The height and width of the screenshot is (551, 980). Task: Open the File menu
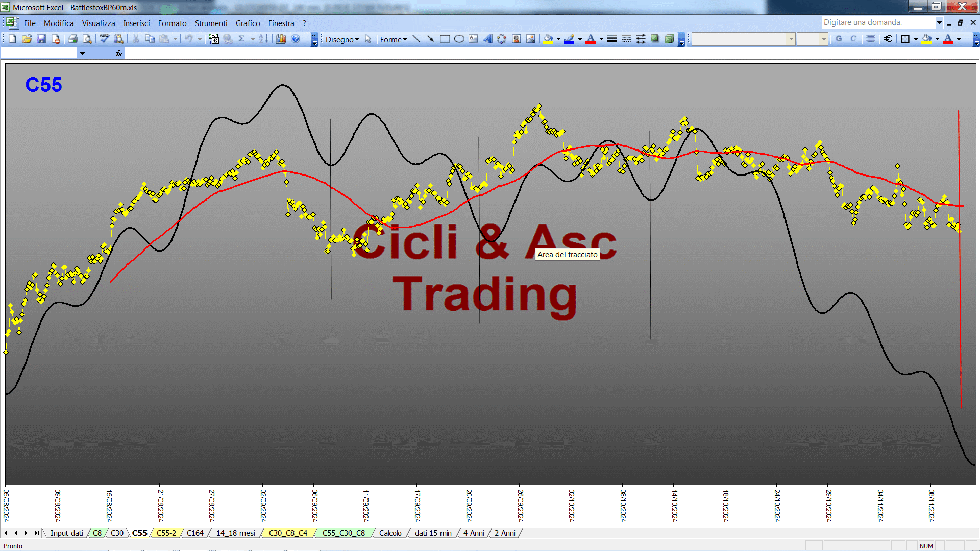[x=30, y=23]
